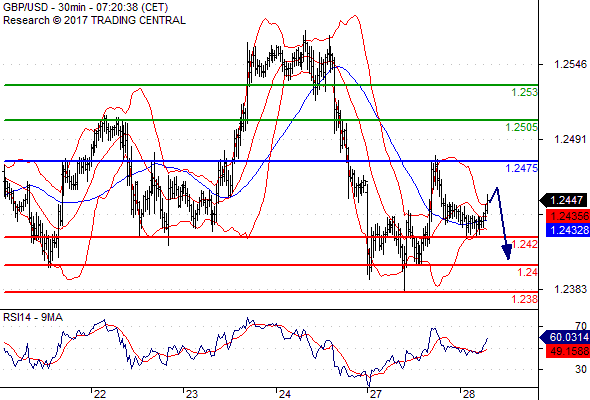The height and width of the screenshot is (400, 590).
Task: Click the date 24 axis marker
Action: 284,394
